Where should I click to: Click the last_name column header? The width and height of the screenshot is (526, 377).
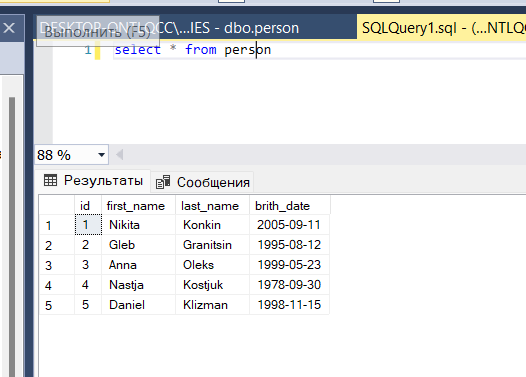pos(212,206)
